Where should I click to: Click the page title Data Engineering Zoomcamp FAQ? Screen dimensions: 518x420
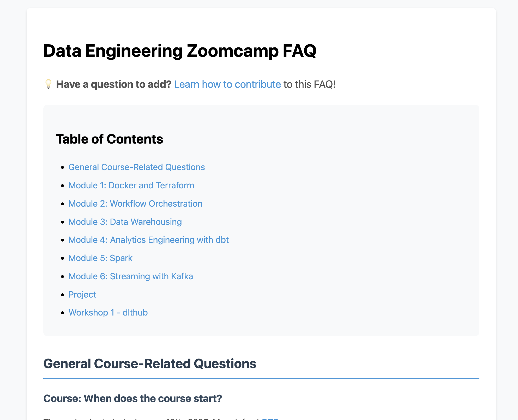pyautogui.click(x=180, y=51)
